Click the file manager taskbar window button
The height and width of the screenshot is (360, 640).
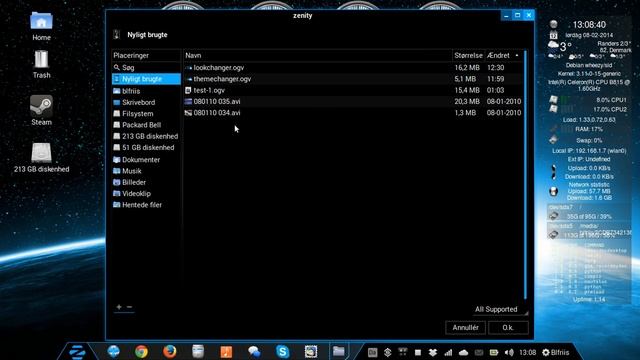[x=338, y=351]
